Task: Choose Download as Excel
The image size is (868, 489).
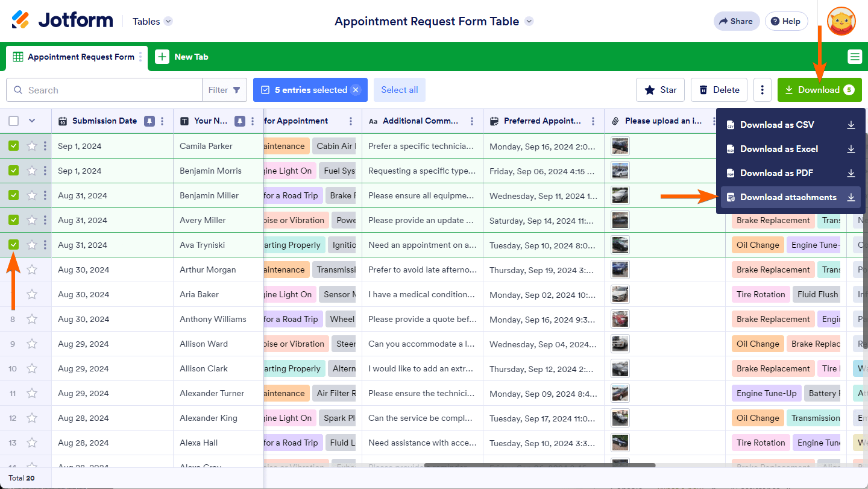Action: [x=790, y=149]
